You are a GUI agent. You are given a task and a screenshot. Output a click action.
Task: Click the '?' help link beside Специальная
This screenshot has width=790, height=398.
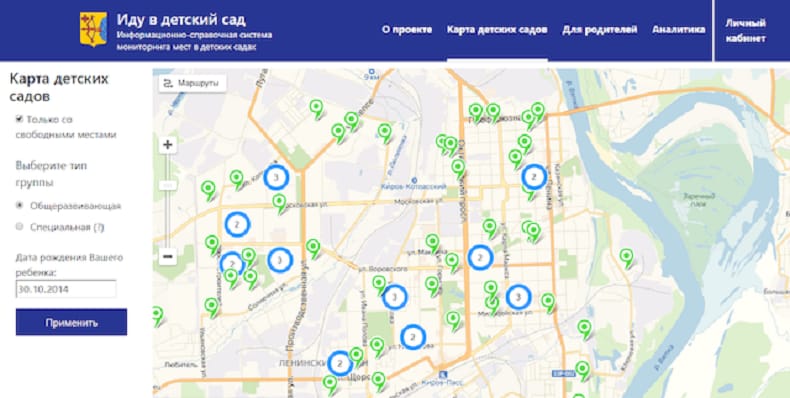(99, 227)
